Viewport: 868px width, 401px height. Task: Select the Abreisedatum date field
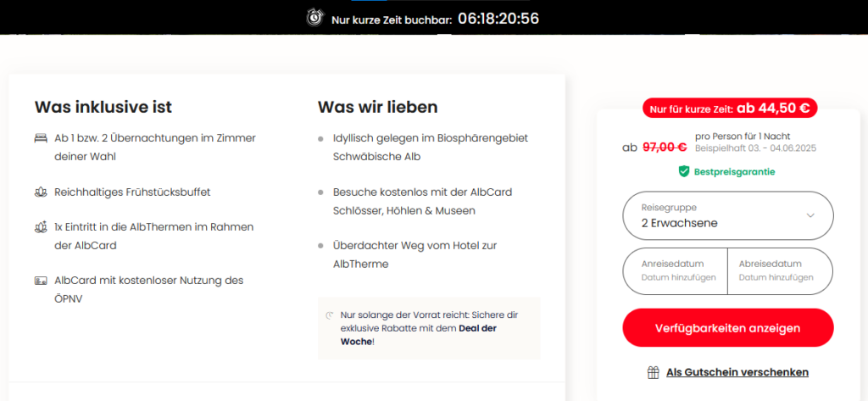click(x=781, y=270)
